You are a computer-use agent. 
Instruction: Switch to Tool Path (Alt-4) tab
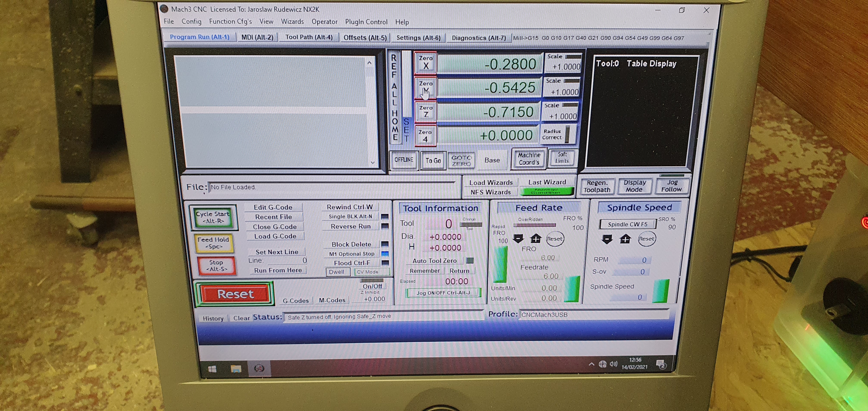coord(309,37)
